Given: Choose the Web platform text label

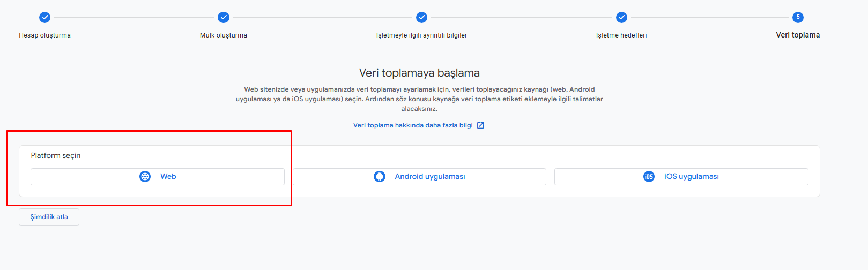Looking at the screenshot, I should click(x=168, y=177).
